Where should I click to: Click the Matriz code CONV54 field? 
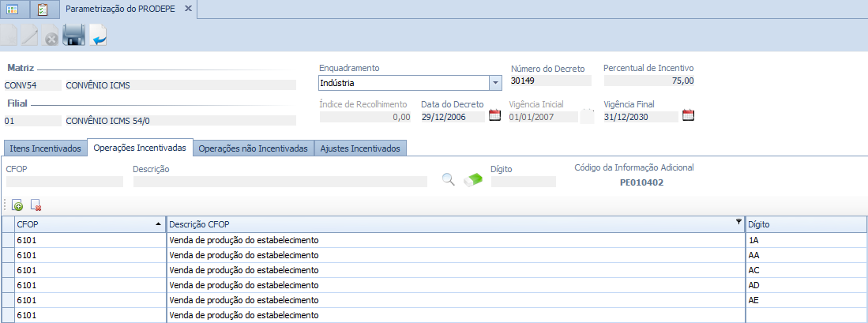tap(32, 85)
